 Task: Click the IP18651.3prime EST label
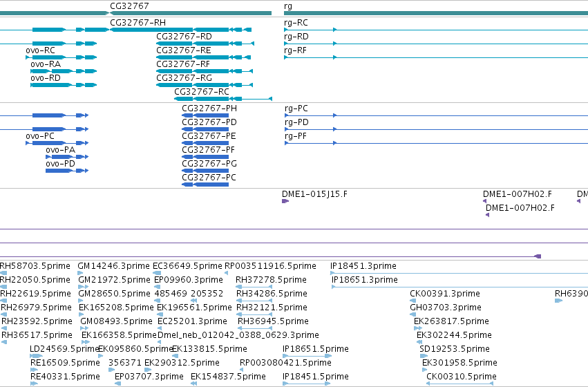coord(365,280)
